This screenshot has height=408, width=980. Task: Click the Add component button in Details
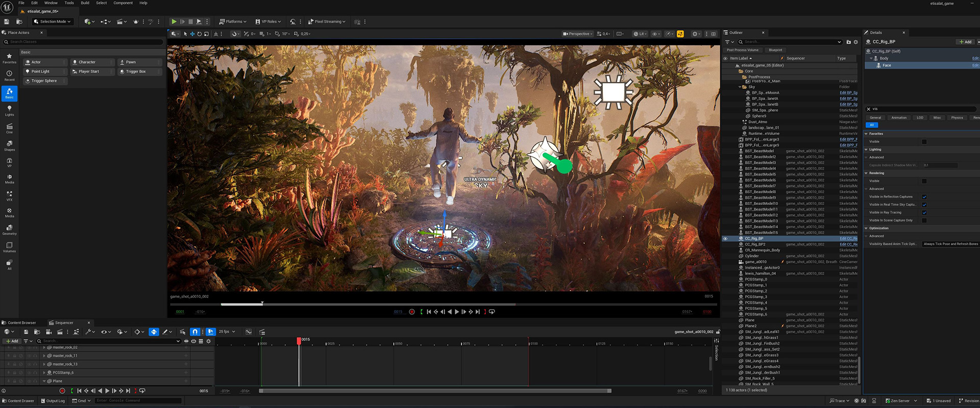point(965,42)
